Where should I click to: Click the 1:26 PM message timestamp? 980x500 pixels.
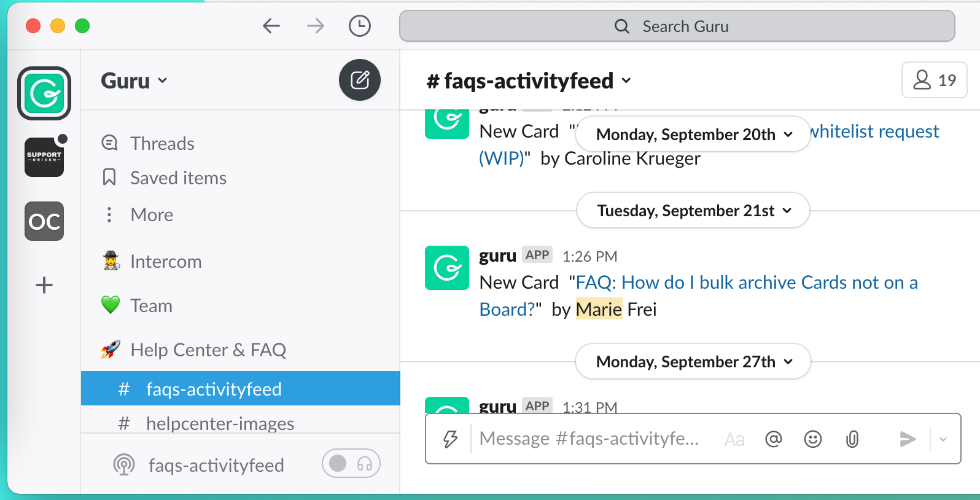pos(590,256)
